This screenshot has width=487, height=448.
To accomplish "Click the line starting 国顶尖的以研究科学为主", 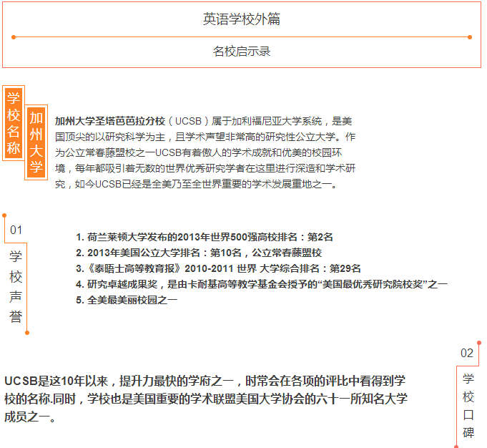I will [205, 137].
